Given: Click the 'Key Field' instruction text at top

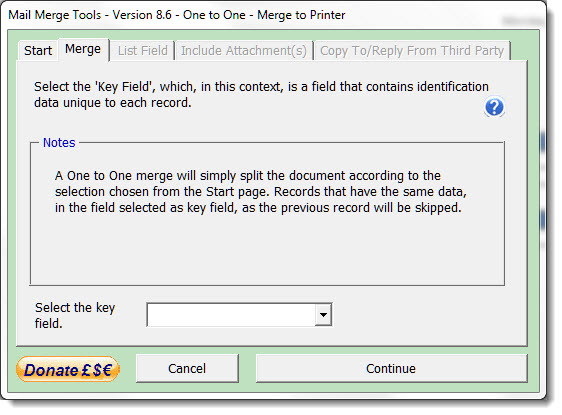Looking at the screenshot, I should pyautogui.click(x=261, y=95).
